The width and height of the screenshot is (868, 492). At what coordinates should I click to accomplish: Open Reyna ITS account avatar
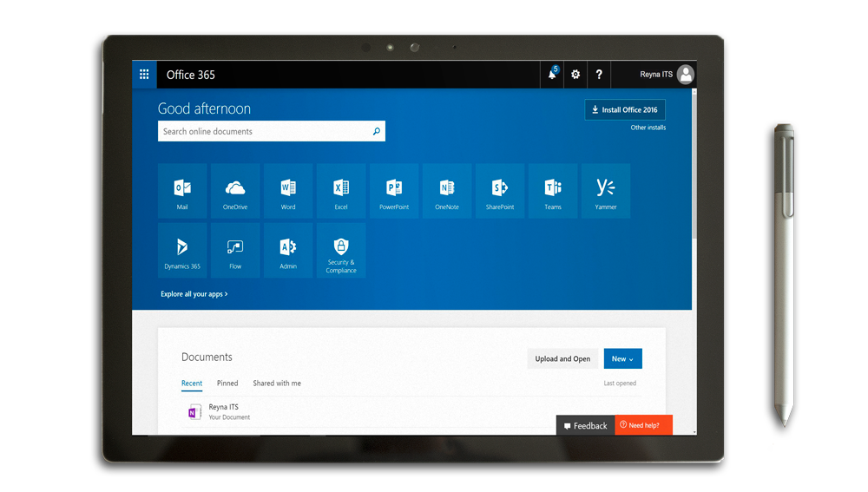686,74
